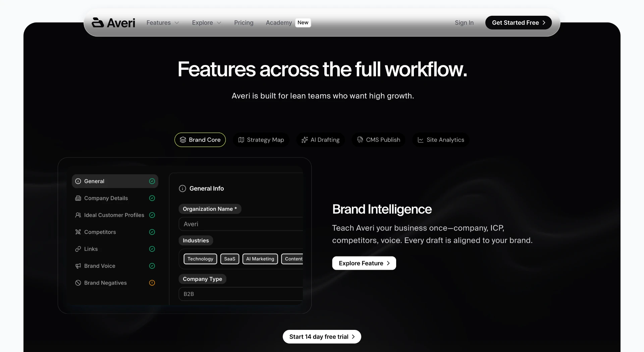Image resolution: width=644 pixels, height=352 pixels.
Task: Click the Get Started Free button
Action: (519, 22)
